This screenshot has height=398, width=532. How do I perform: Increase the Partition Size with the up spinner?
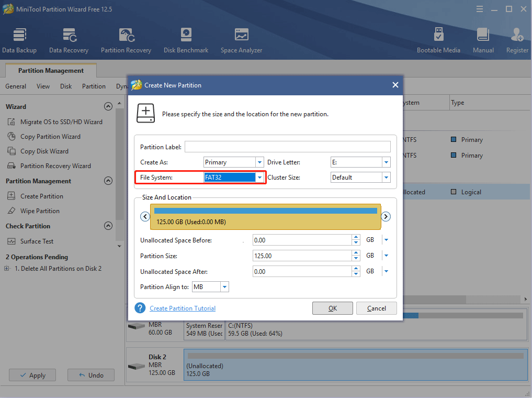click(x=356, y=253)
